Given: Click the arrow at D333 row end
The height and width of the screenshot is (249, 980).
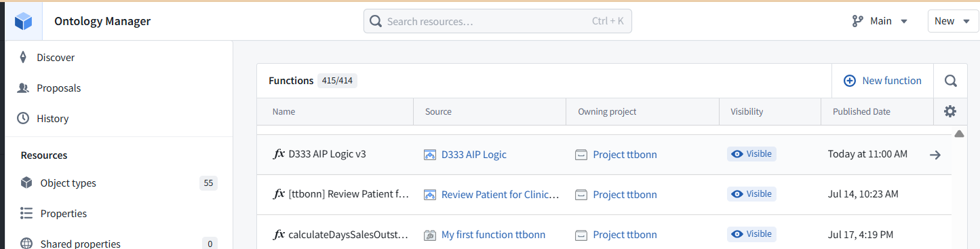Looking at the screenshot, I should tap(935, 155).
